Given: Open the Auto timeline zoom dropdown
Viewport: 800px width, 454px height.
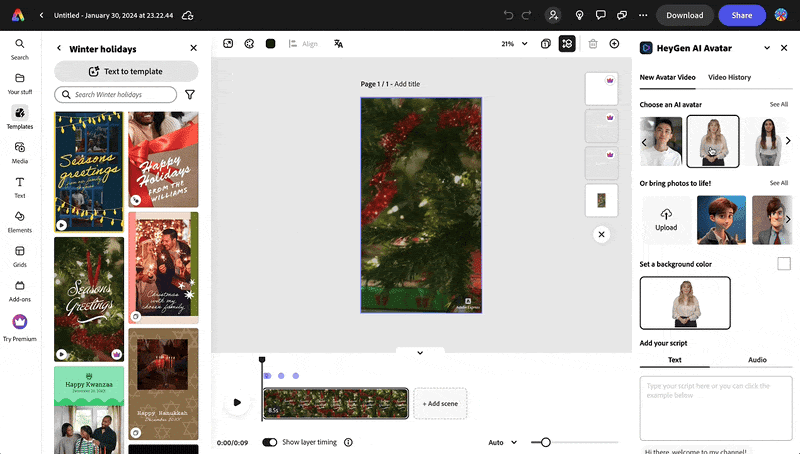Looking at the screenshot, I should 503,442.
